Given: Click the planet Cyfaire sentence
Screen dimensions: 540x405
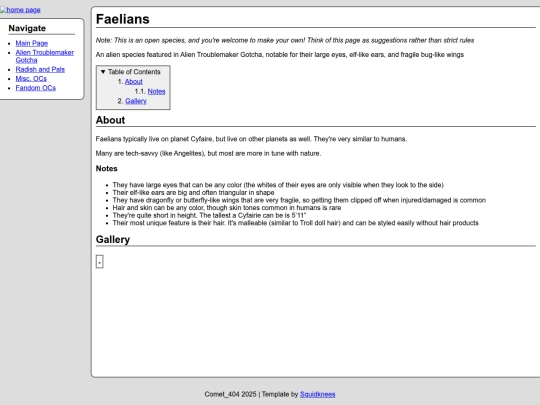Looking at the screenshot, I should coord(251,139).
